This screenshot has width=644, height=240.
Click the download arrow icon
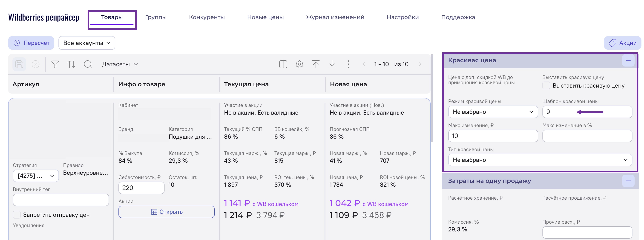(x=332, y=64)
